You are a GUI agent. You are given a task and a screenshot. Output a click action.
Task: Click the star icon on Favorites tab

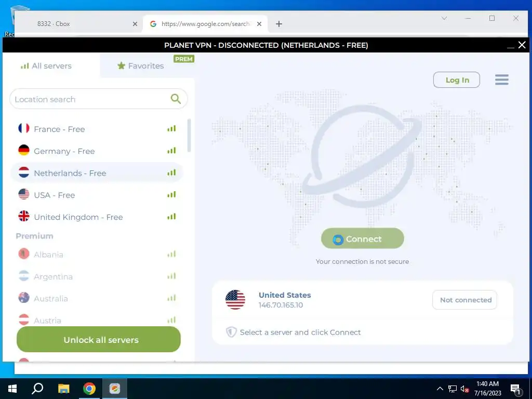(121, 65)
